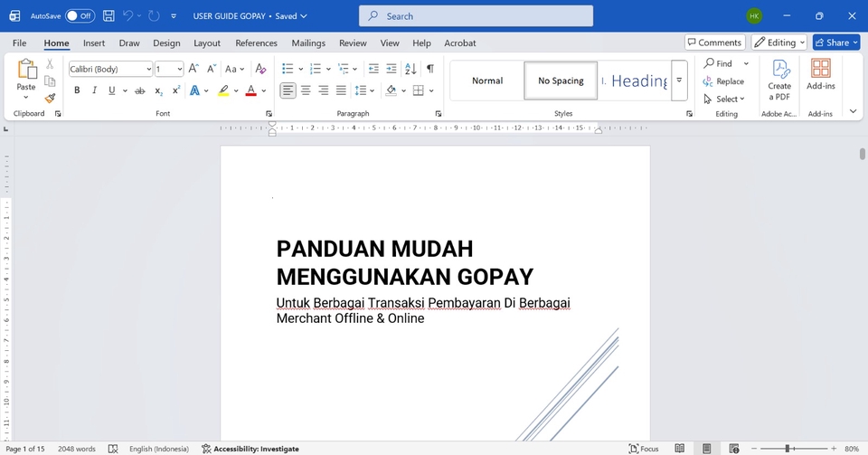
Task: Toggle bold formatting
Action: pyautogui.click(x=77, y=90)
